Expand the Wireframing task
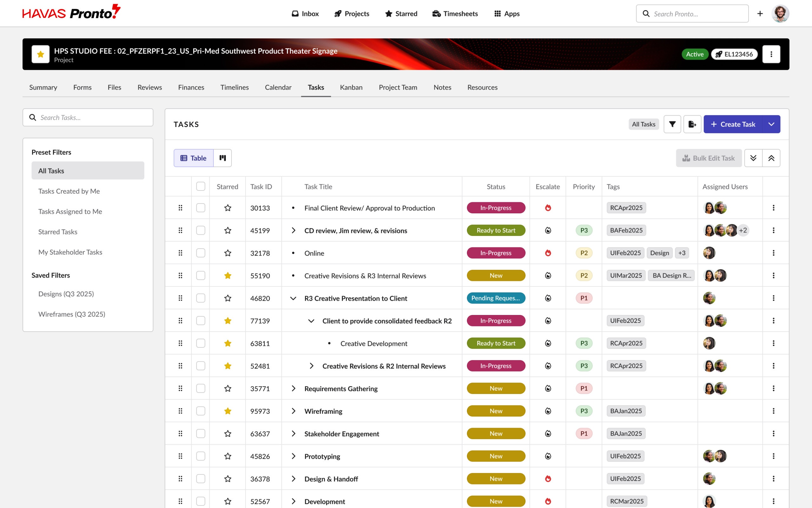The width and height of the screenshot is (812, 508). point(293,411)
